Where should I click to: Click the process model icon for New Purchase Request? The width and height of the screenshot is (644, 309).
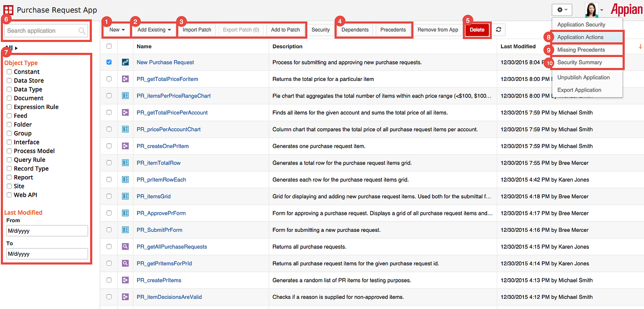(x=125, y=62)
